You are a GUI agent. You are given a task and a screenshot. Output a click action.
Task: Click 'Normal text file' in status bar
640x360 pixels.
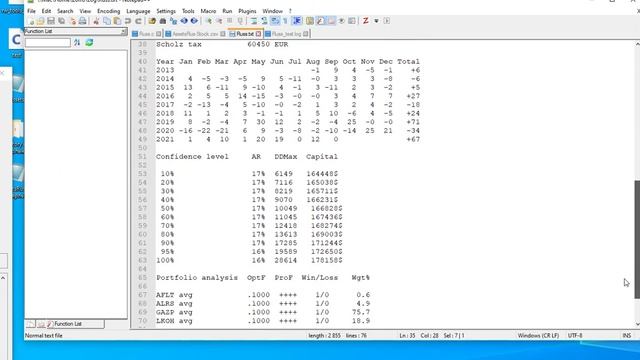(44, 336)
